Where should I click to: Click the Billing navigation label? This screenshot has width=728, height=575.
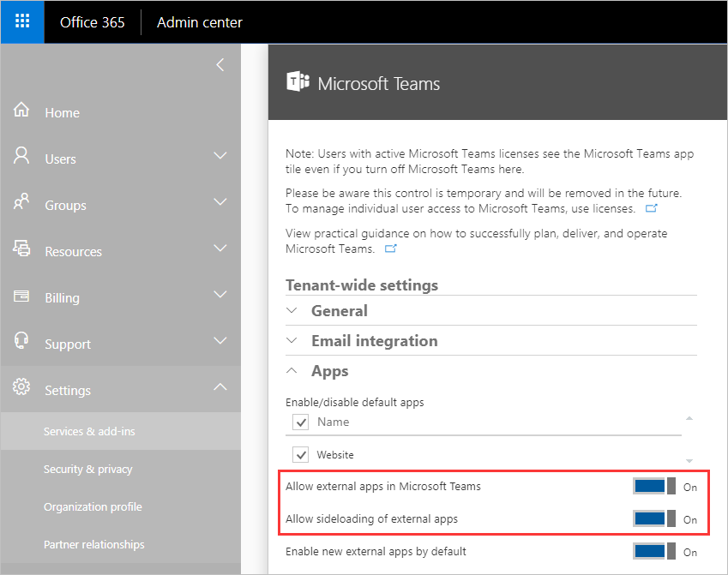(63, 298)
